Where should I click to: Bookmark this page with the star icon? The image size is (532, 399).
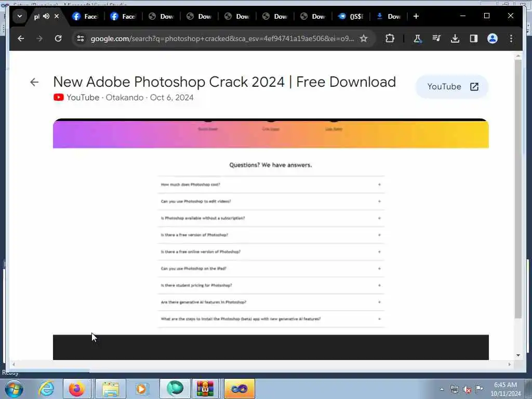click(x=364, y=38)
